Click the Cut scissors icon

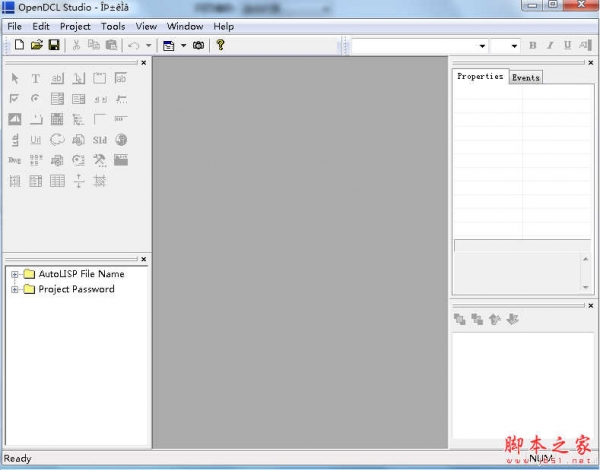(x=76, y=45)
